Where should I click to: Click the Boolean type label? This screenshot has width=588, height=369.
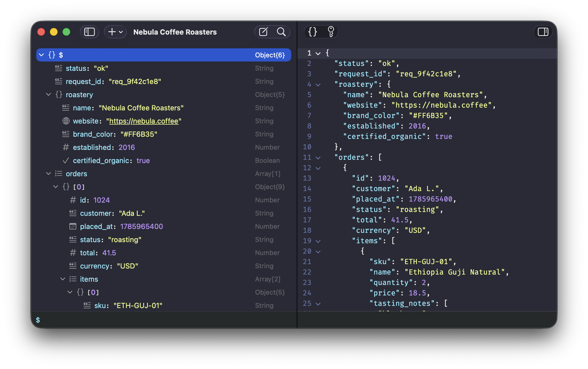coord(267,161)
